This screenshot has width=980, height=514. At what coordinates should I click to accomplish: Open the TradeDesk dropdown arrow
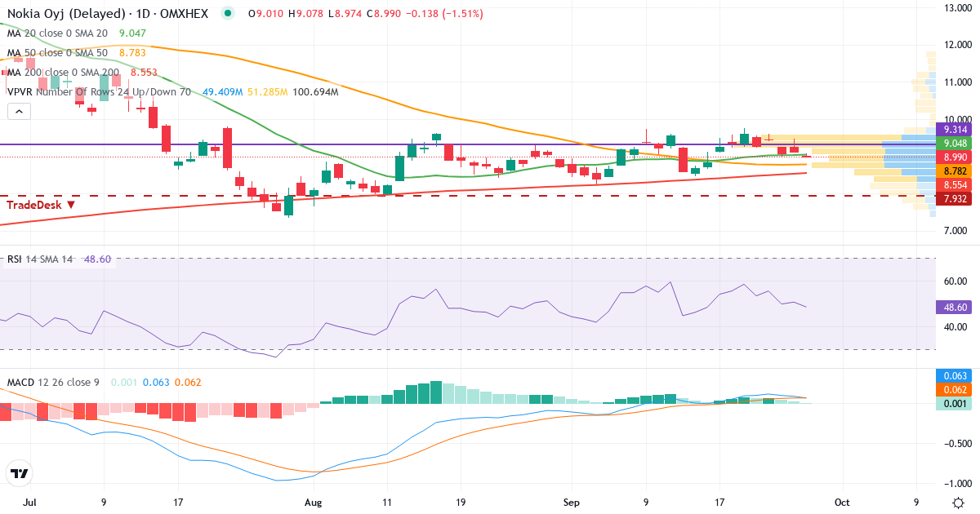click(72, 205)
